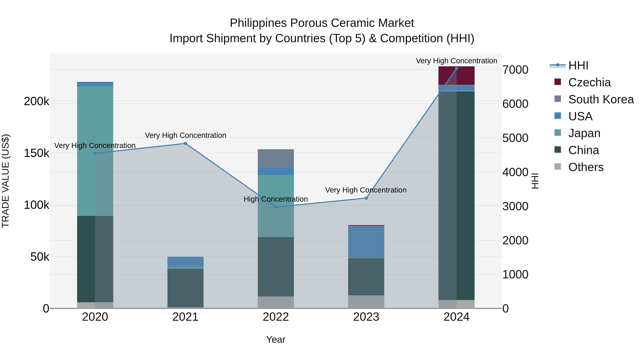
Task: Click the 2023 HHI data point
Action: click(366, 198)
